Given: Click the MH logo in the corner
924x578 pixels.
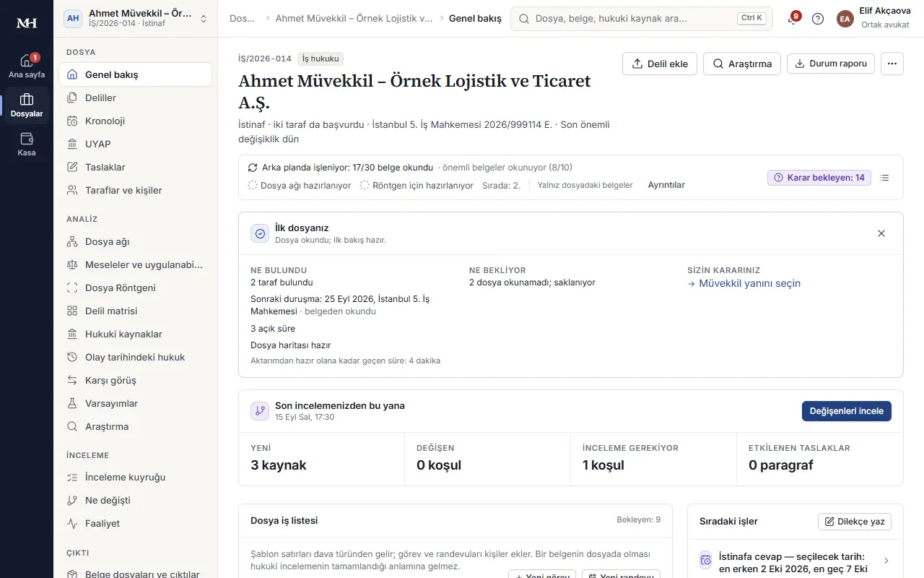Looking at the screenshot, I should click(x=27, y=23).
